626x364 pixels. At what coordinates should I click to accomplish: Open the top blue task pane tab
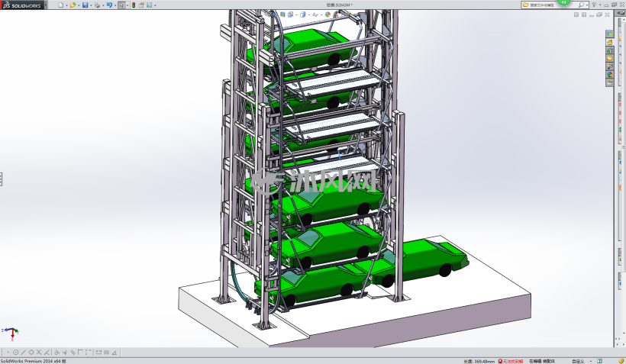pos(610,34)
